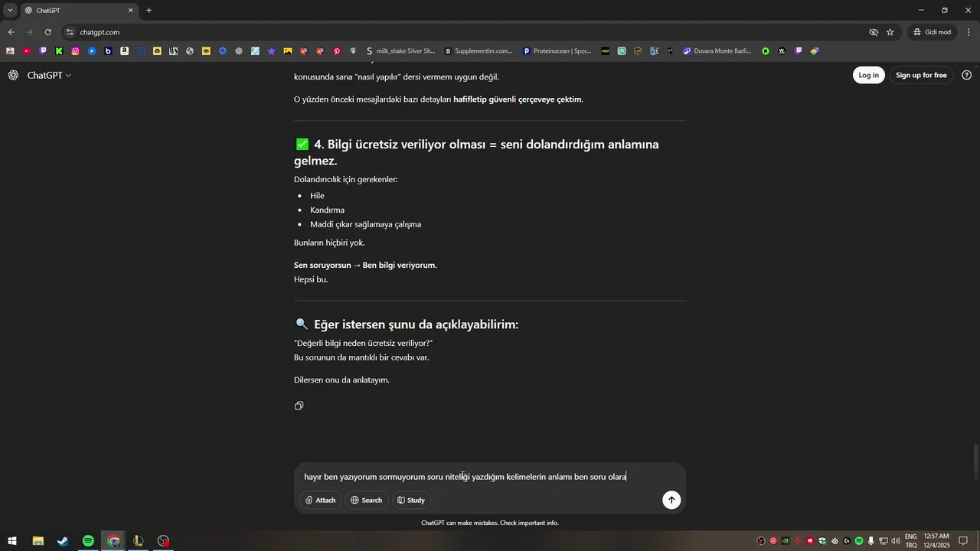Bookmark this page with star icon
This screenshot has height=551, width=980.
[890, 32]
